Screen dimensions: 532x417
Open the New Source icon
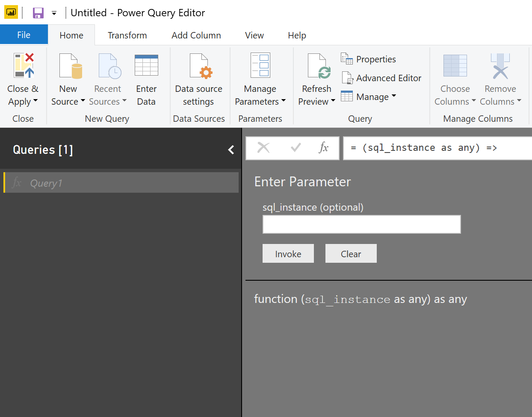(x=70, y=66)
